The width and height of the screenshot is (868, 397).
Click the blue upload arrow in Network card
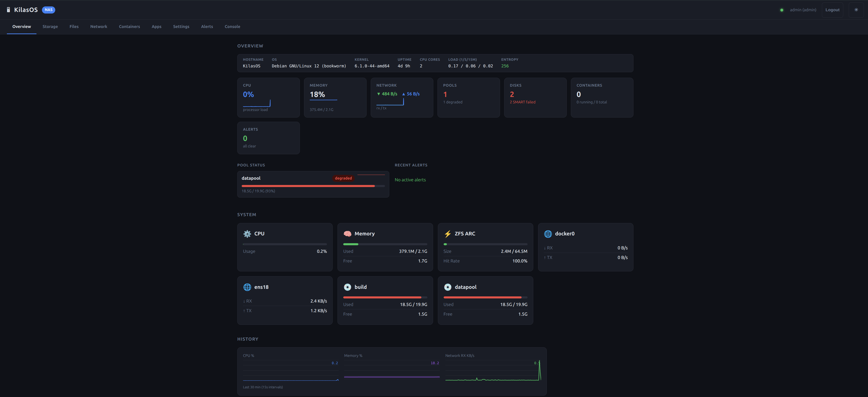(403, 94)
